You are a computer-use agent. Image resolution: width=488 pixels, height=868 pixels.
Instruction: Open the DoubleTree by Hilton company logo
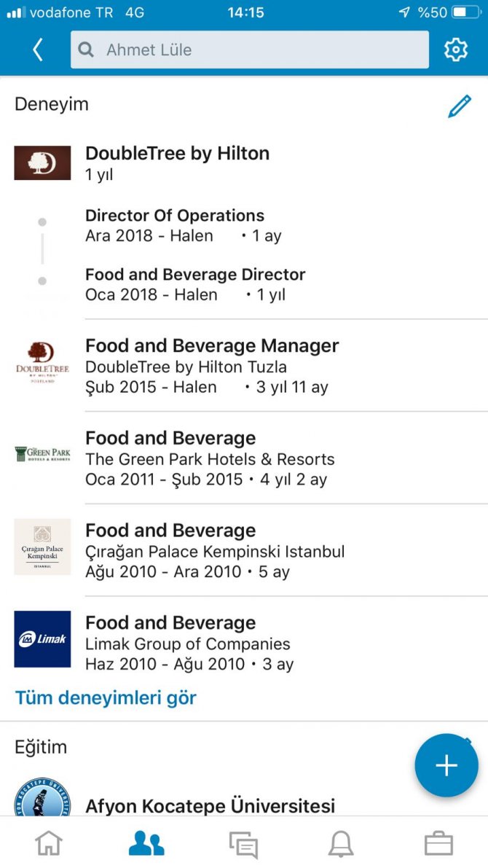click(42, 163)
